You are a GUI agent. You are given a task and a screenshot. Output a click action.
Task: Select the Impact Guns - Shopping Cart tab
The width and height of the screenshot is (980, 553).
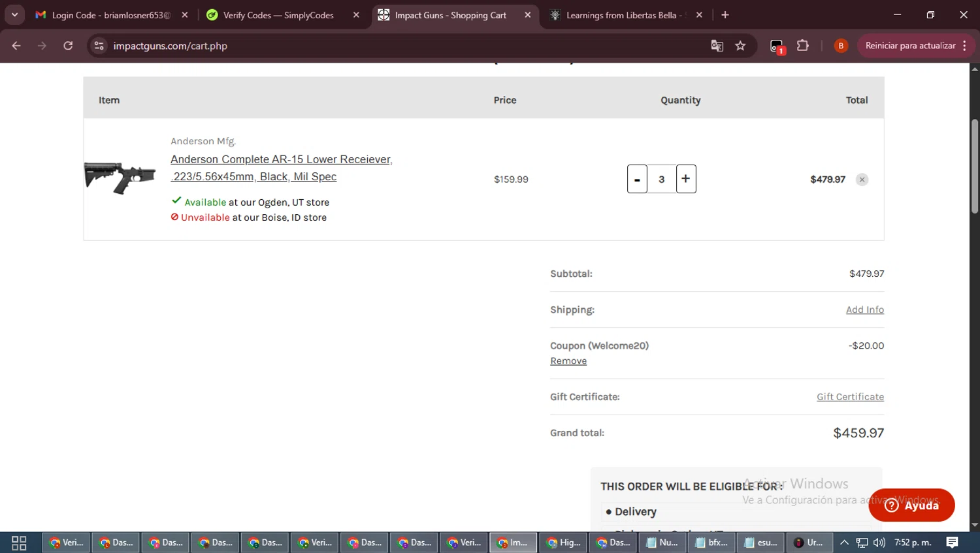pos(450,15)
